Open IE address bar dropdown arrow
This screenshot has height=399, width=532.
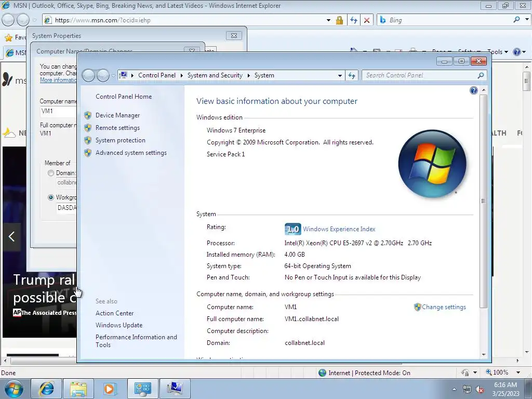click(328, 20)
